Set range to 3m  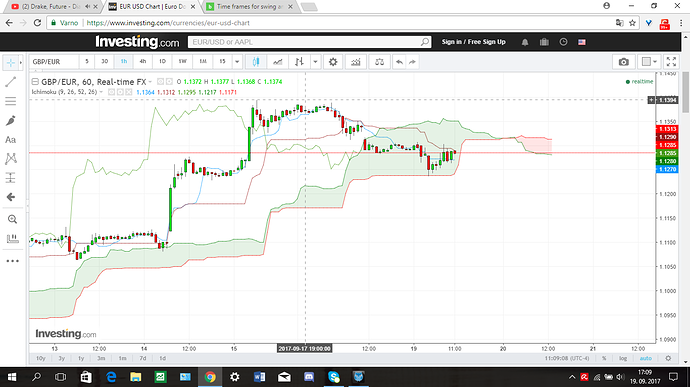pyautogui.click(x=101, y=358)
